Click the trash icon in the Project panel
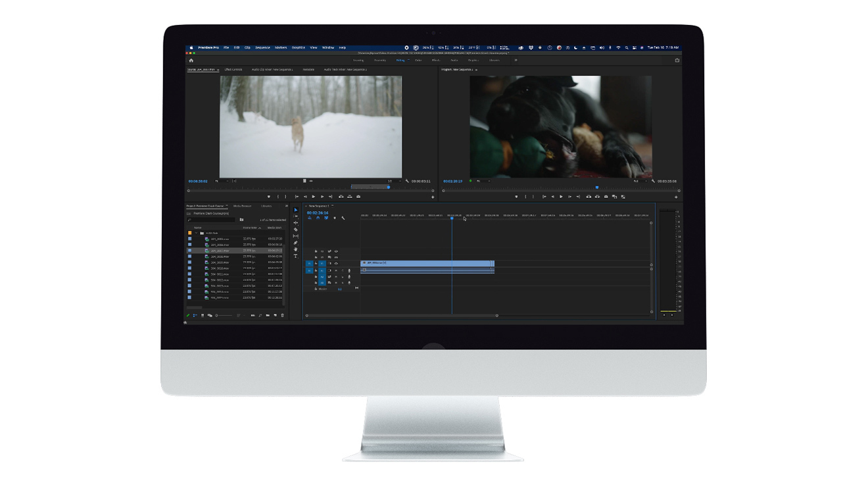Image resolution: width=868 pixels, height=487 pixels. pyautogui.click(x=283, y=315)
